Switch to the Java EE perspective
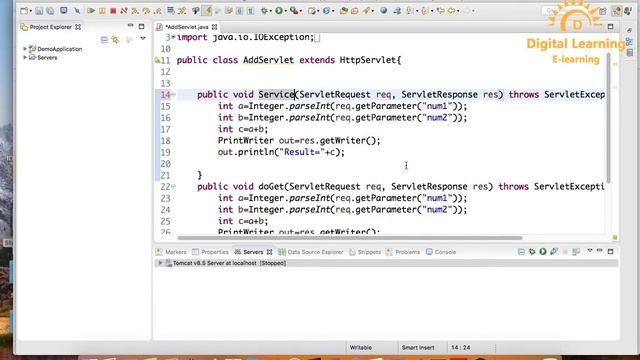The image size is (640, 360). click(x=616, y=11)
